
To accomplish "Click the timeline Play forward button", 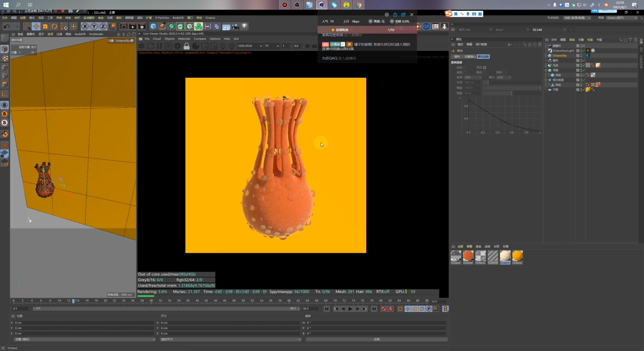I will (x=350, y=309).
